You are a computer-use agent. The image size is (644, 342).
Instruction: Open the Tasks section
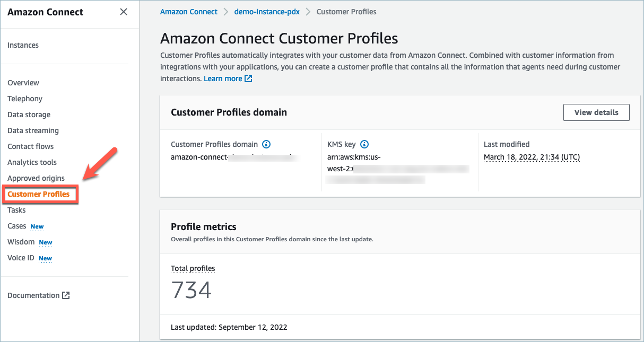tap(16, 210)
